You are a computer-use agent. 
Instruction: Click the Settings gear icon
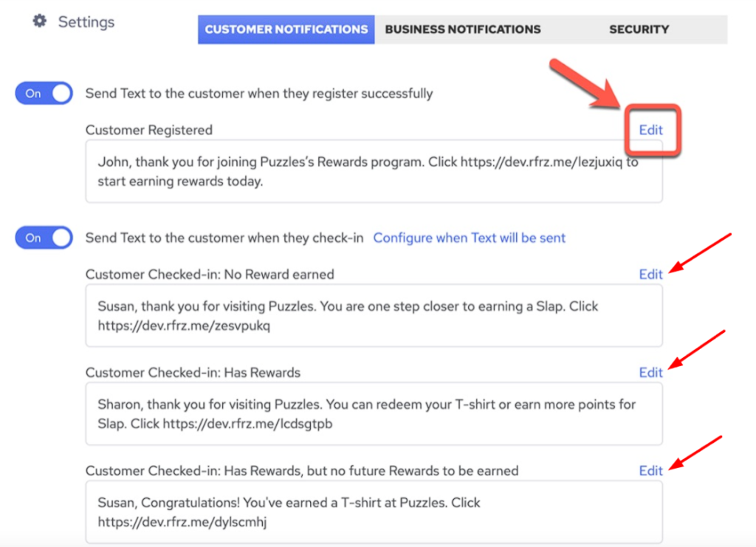click(40, 21)
